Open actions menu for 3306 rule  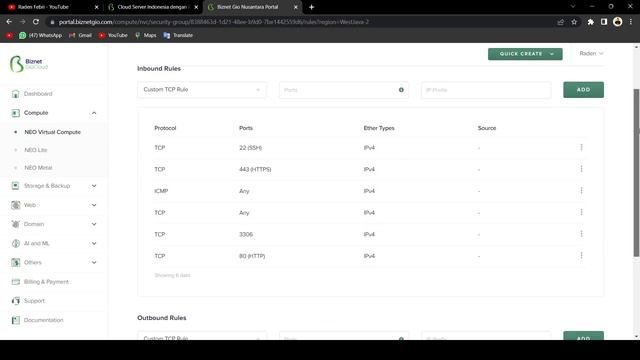pyautogui.click(x=581, y=234)
